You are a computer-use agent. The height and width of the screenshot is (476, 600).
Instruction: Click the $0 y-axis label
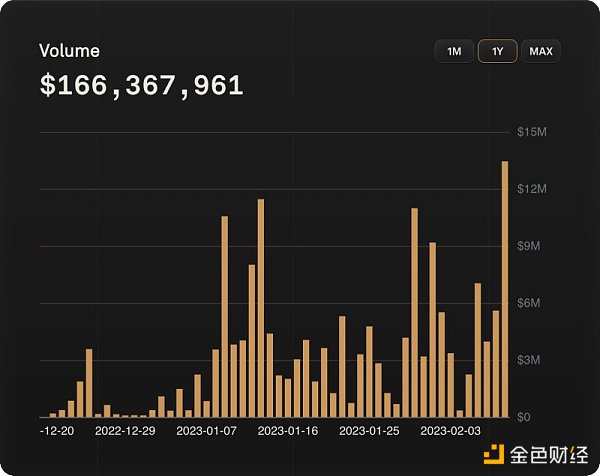tap(523, 416)
